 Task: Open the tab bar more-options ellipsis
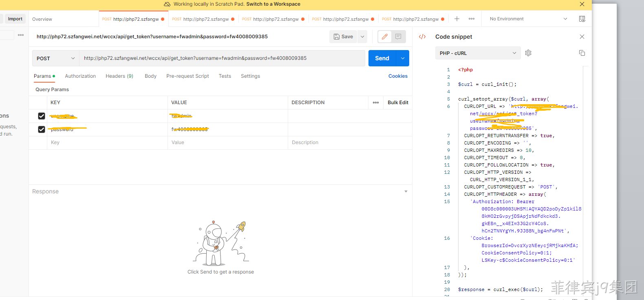[x=472, y=19]
